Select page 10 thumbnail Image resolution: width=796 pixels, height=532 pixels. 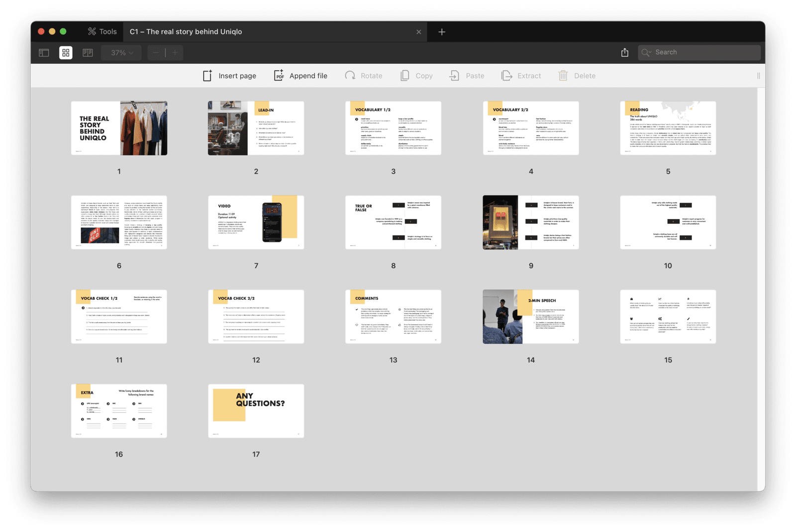pyautogui.click(x=668, y=222)
